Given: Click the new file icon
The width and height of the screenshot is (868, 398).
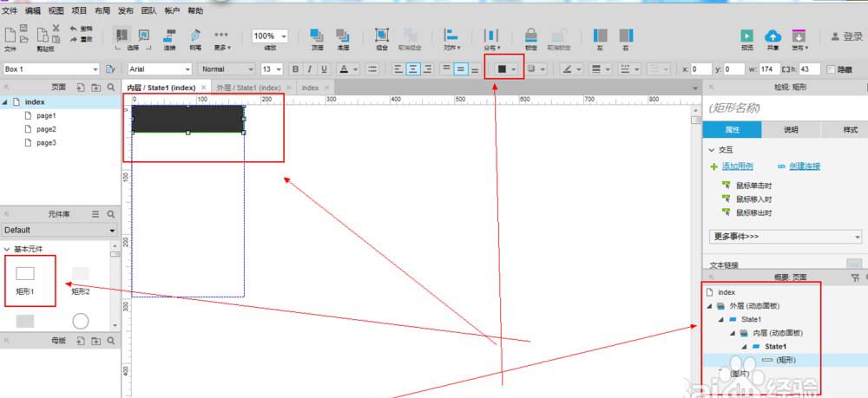Looking at the screenshot, I should point(10,35).
